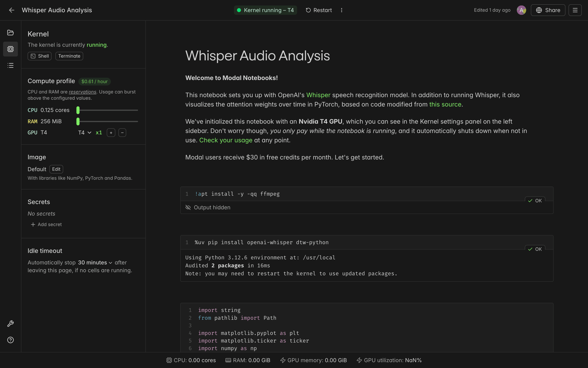Open the Check your usage link
Image resolution: width=588 pixels, height=368 pixels.
point(226,140)
